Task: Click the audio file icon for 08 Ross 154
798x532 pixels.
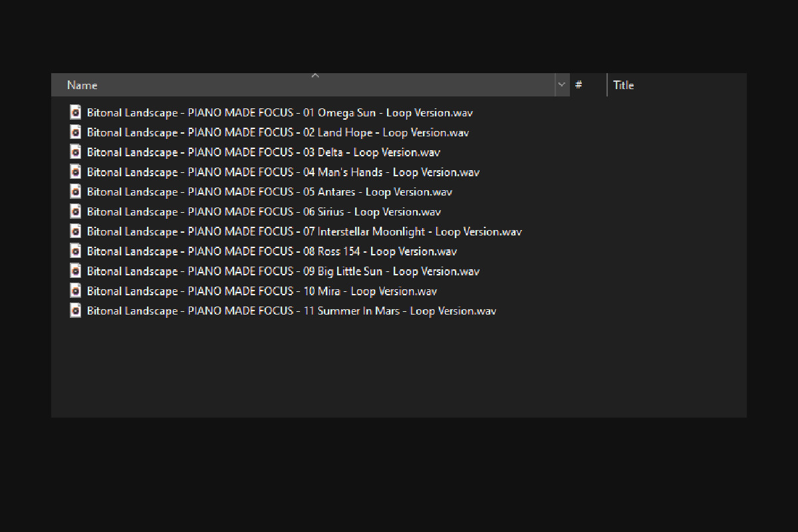Action: [76, 251]
